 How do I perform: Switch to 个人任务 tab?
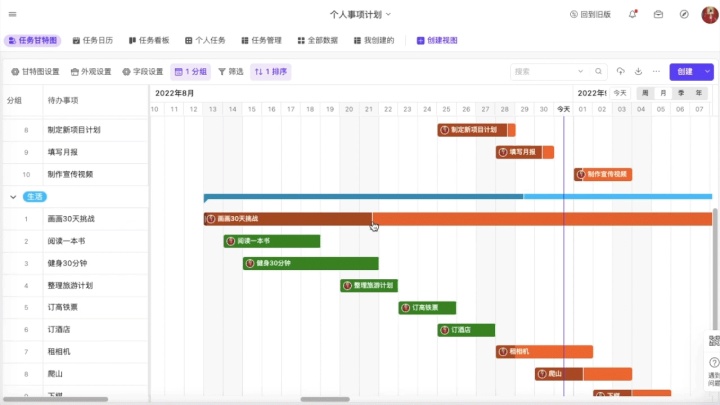point(205,40)
